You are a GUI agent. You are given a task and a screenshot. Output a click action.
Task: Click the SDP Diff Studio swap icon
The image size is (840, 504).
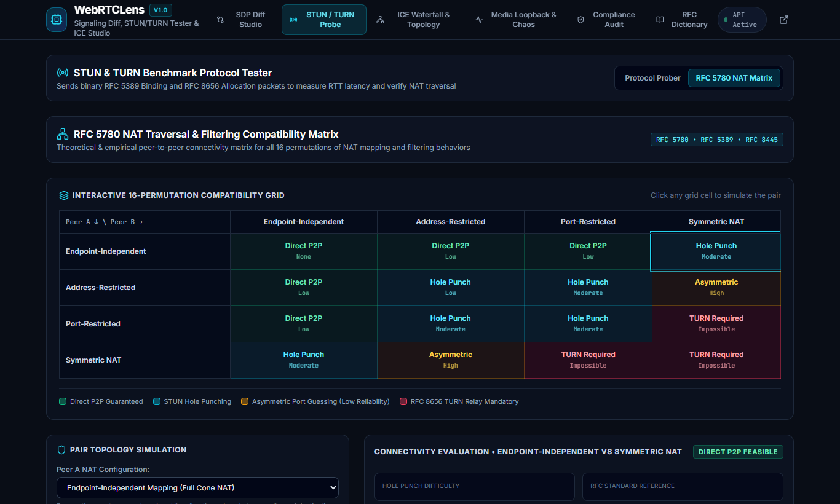coord(220,20)
